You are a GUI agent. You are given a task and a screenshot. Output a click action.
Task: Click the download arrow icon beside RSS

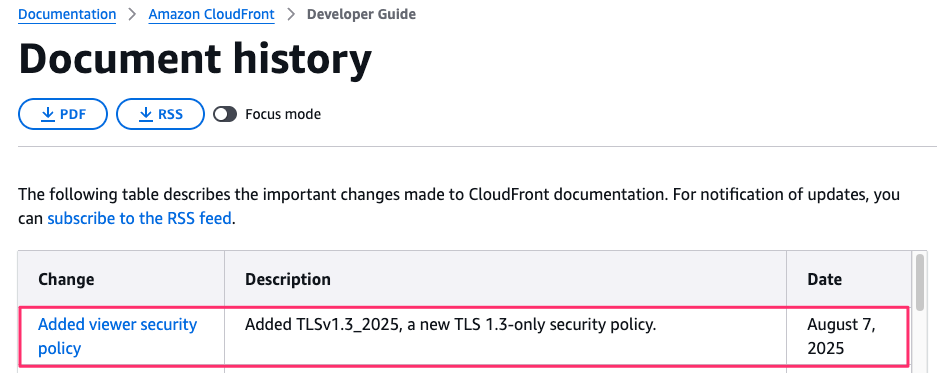click(146, 114)
